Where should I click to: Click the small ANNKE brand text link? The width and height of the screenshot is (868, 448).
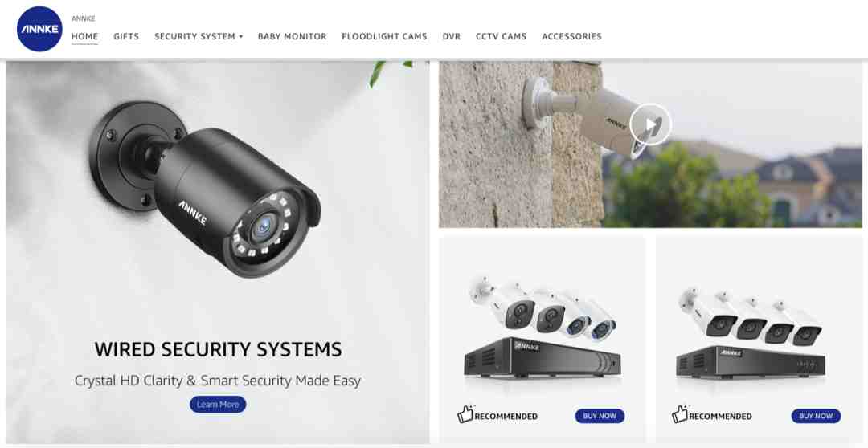click(83, 18)
